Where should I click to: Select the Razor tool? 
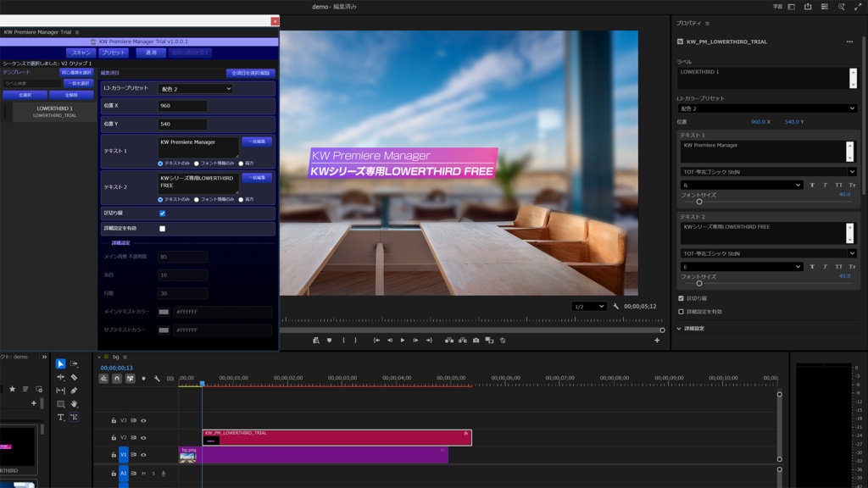[74, 377]
